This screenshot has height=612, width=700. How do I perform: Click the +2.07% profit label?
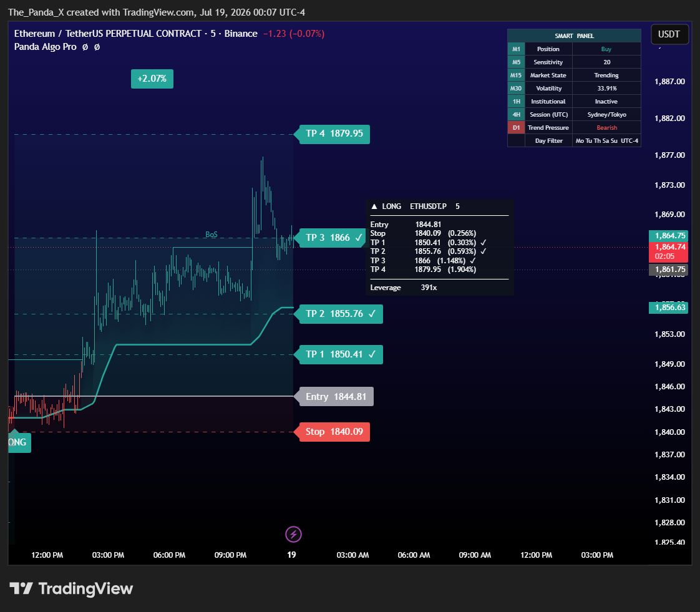152,79
